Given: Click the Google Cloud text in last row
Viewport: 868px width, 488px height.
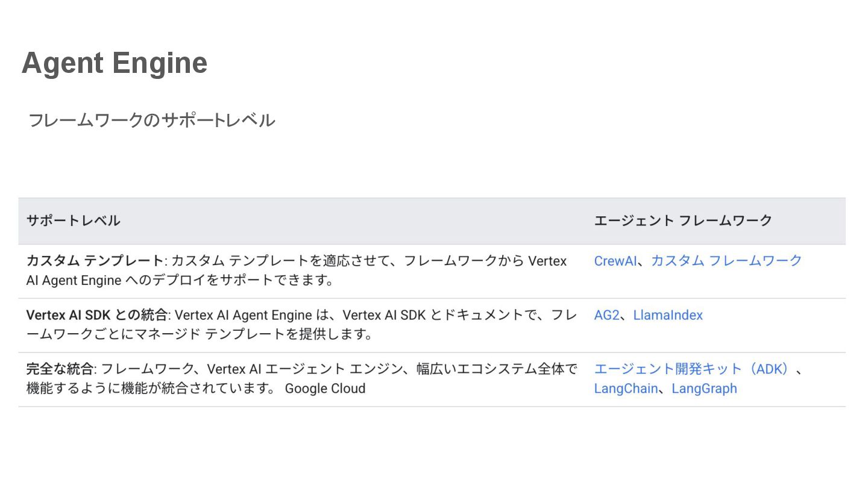Looking at the screenshot, I should [325, 389].
